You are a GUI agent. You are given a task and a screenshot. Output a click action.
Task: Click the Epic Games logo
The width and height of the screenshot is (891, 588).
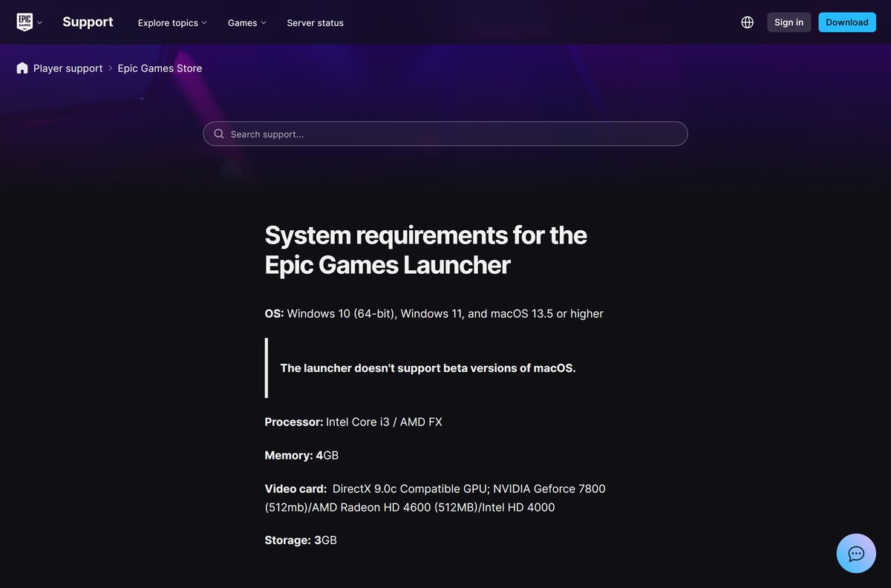pyautogui.click(x=25, y=22)
